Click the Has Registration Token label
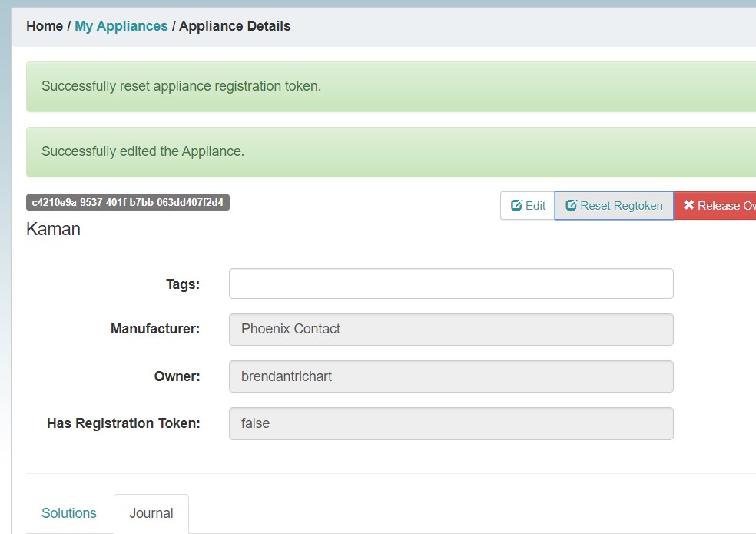756x534 pixels. (x=124, y=423)
